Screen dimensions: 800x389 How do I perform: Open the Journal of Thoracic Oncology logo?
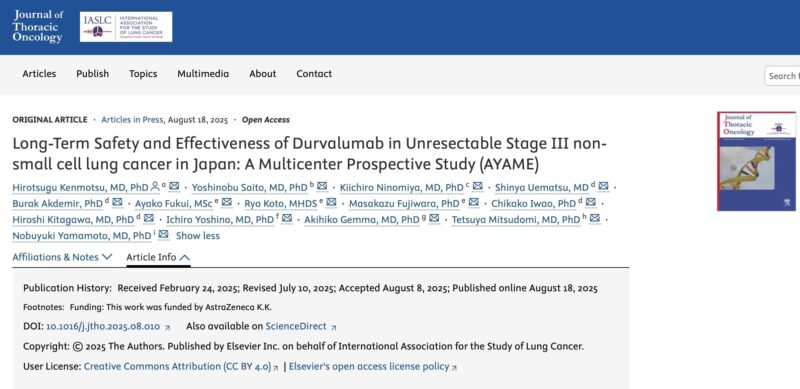click(37, 26)
